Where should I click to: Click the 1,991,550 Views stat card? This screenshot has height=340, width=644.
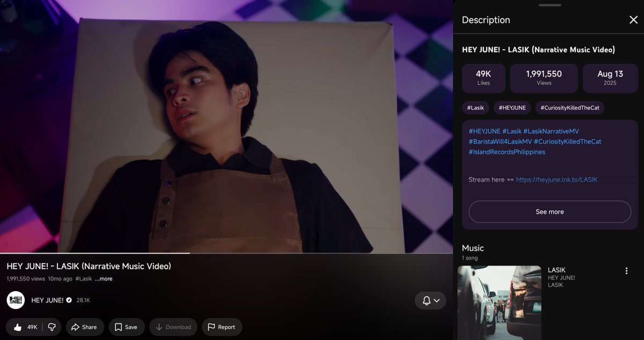pyautogui.click(x=544, y=78)
